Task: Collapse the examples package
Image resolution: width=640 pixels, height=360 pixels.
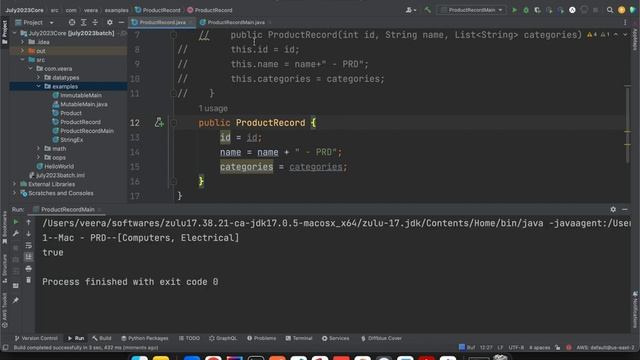Action: [x=38, y=87]
